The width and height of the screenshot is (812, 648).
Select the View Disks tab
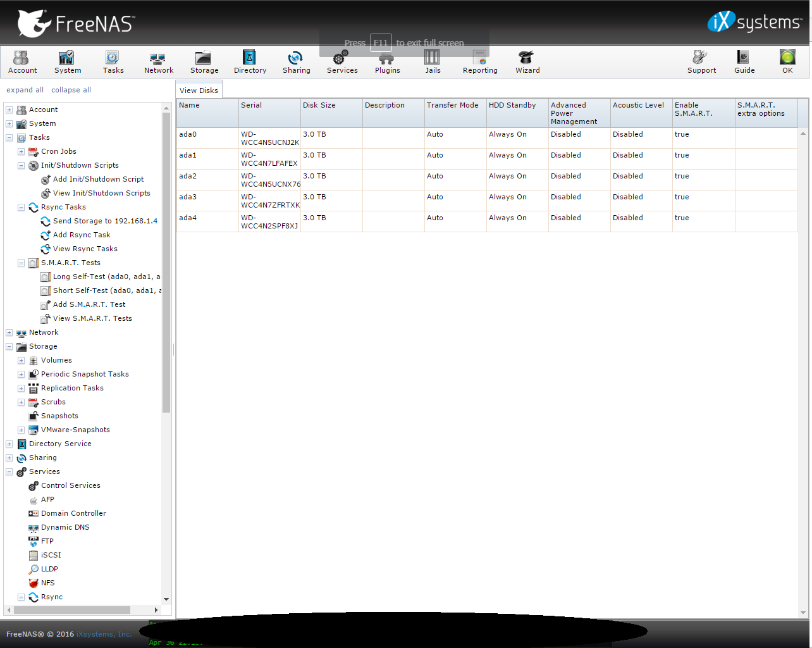click(x=199, y=90)
